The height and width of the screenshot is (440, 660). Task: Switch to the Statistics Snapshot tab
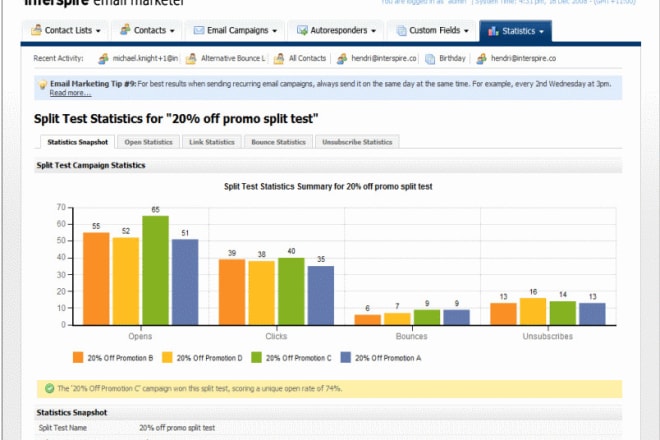coord(77,142)
